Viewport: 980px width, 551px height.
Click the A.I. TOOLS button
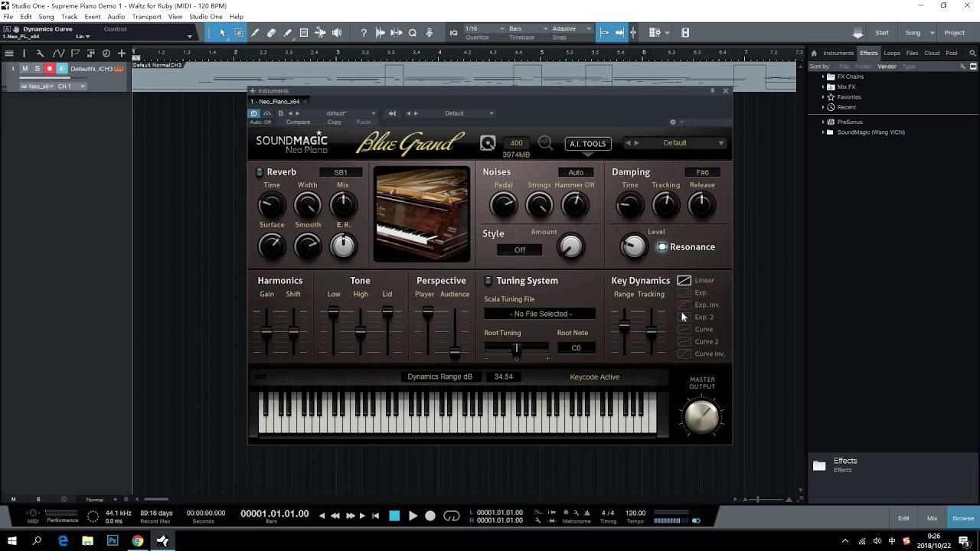pos(587,144)
